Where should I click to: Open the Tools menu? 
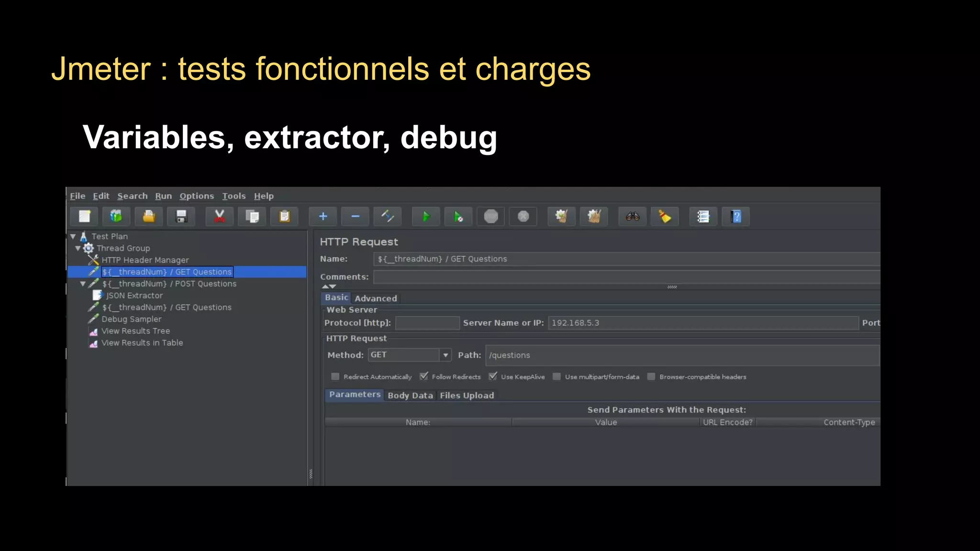pos(234,196)
